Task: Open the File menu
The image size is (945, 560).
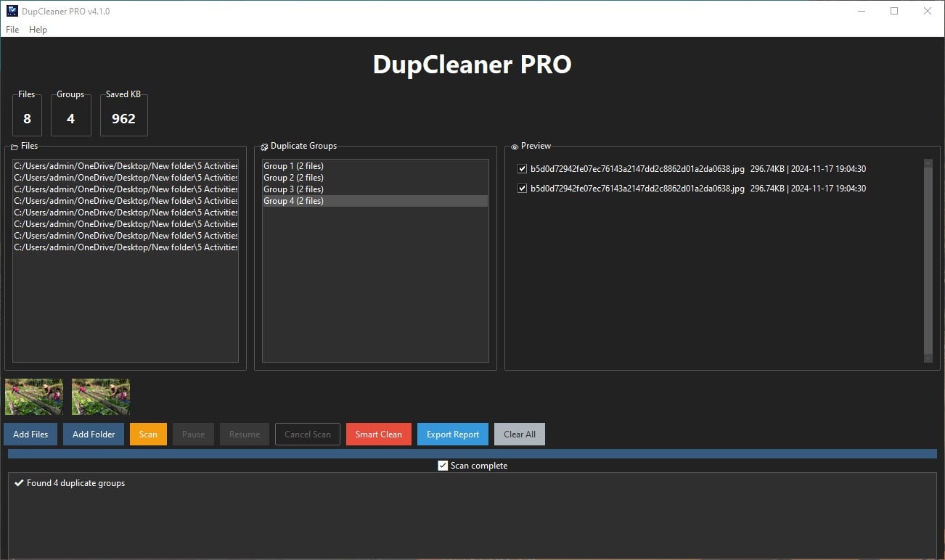Action: tap(12, 30)
